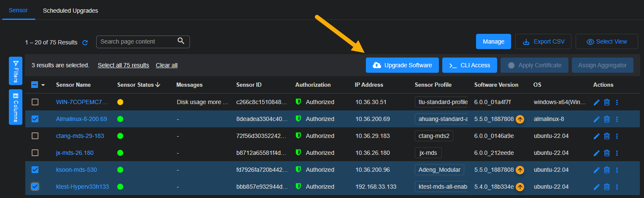Click upgrade arrow icon for ktest-Hyperv33h133 version
This screenshot has height=198, width=644.
tap(520, 187)
